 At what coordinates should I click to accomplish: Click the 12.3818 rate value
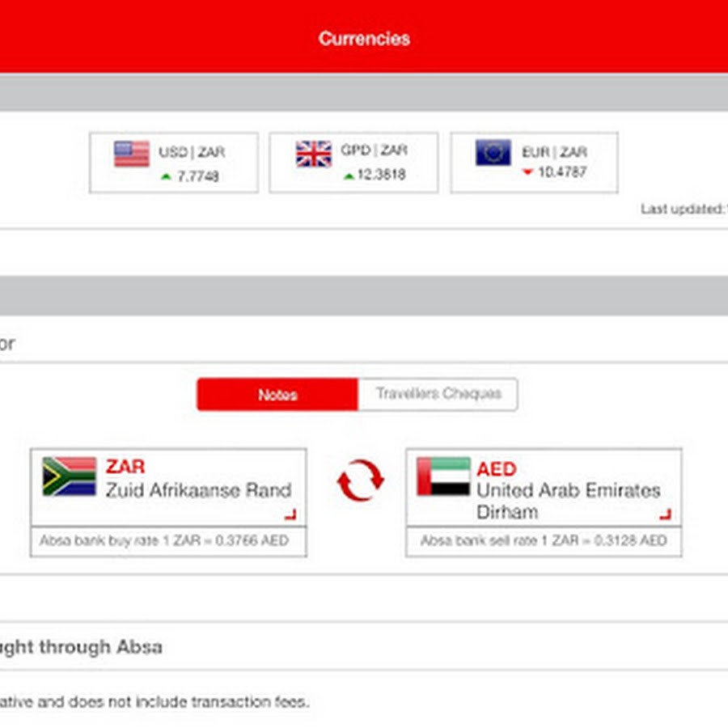(x=381, y=175)
